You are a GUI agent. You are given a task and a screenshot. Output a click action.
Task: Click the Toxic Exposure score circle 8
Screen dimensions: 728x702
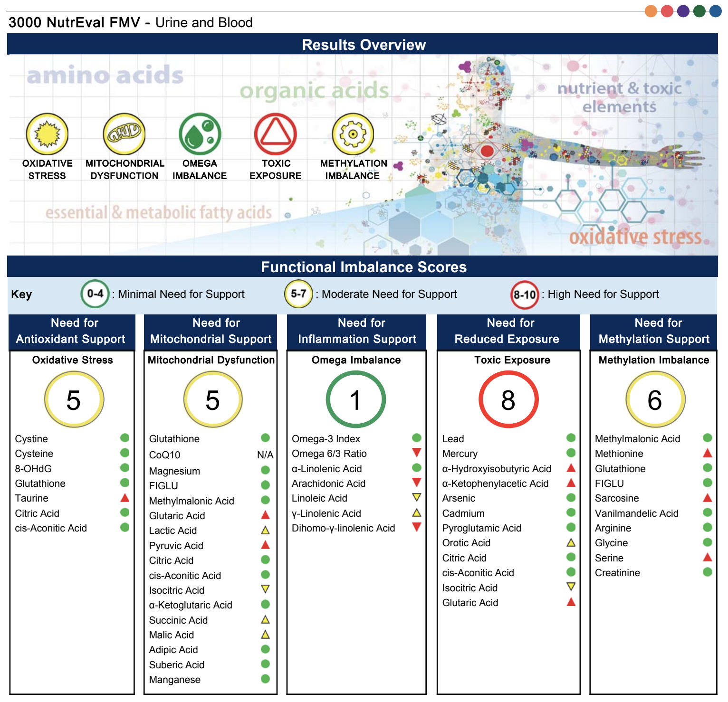pyautogui.click(x=508, y=399)
